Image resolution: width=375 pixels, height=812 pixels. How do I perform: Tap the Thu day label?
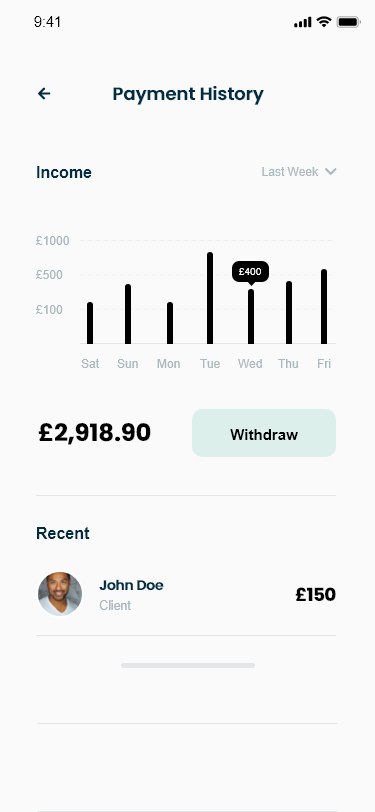288,364
